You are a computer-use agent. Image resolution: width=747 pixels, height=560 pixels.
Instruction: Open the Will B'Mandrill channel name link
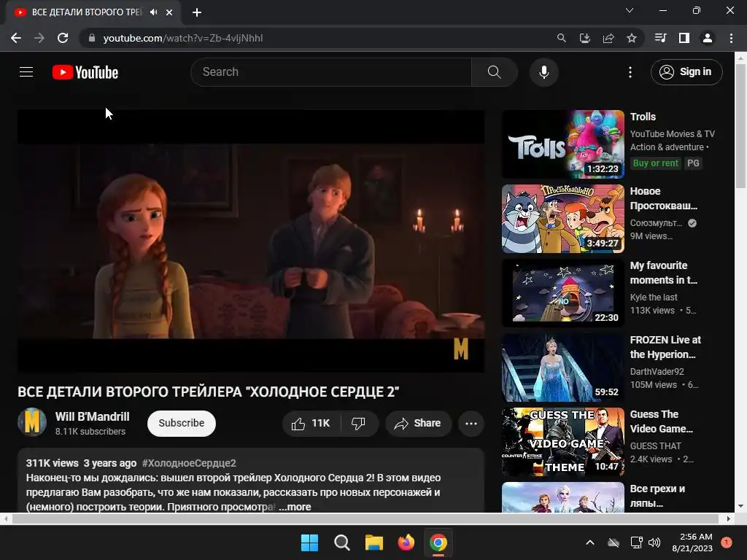pyautogui.click(x=93, y=416)
